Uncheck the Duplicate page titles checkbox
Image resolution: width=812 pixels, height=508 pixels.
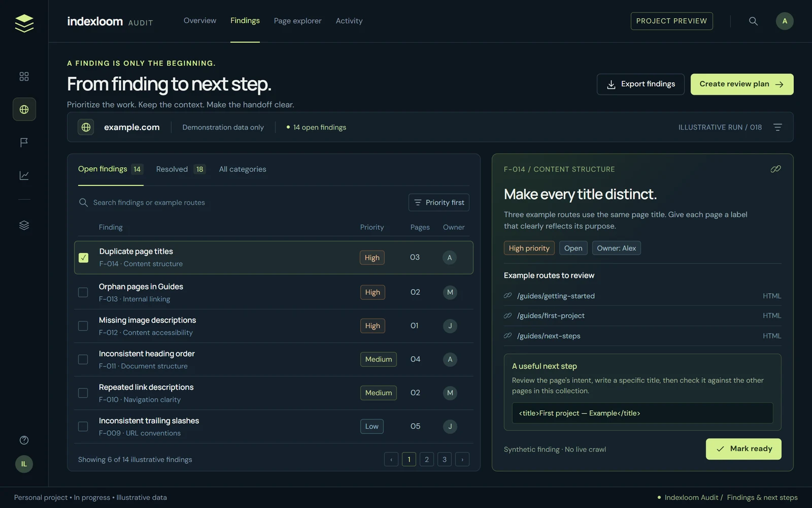point(83,258)
